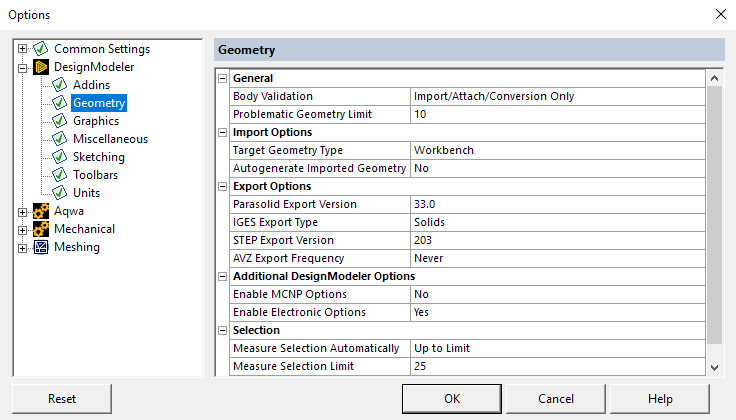Image resolution: width=736 pixels, height=420 pixels.
Task: Click the Addins page checkmark icon
Action: point(60,85)
